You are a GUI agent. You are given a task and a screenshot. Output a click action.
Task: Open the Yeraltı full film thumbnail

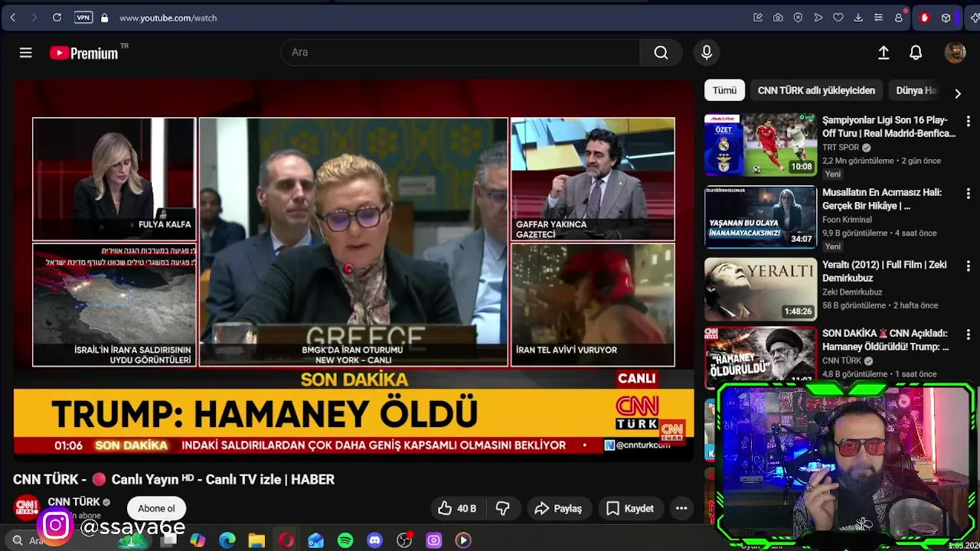click(760, 289)
